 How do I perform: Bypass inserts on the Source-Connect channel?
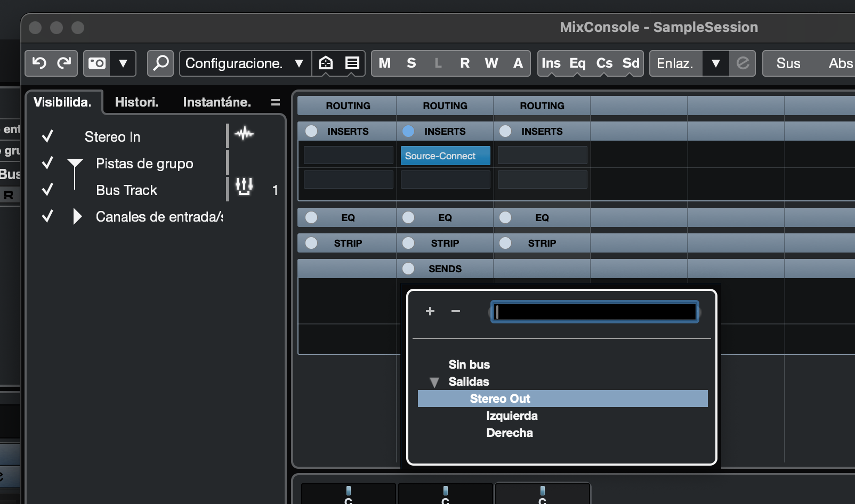pyautogui.click(x=408, y=131)
